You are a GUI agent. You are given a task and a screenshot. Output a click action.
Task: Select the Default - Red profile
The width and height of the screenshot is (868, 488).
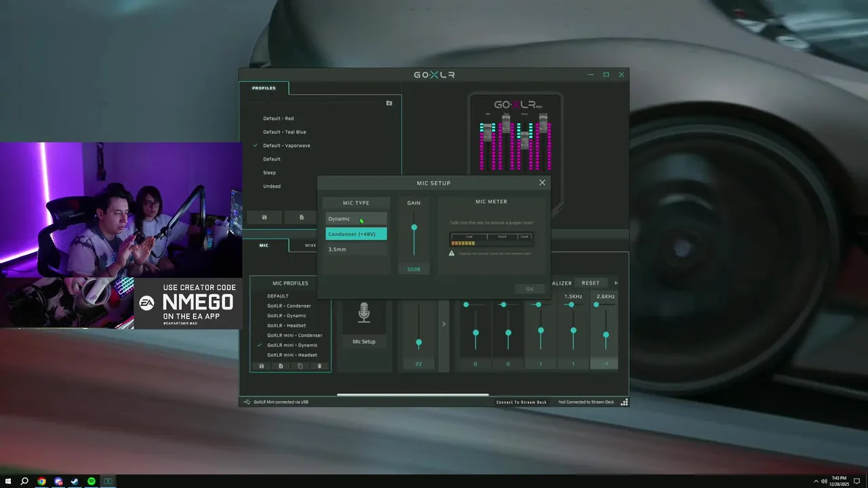278,119
